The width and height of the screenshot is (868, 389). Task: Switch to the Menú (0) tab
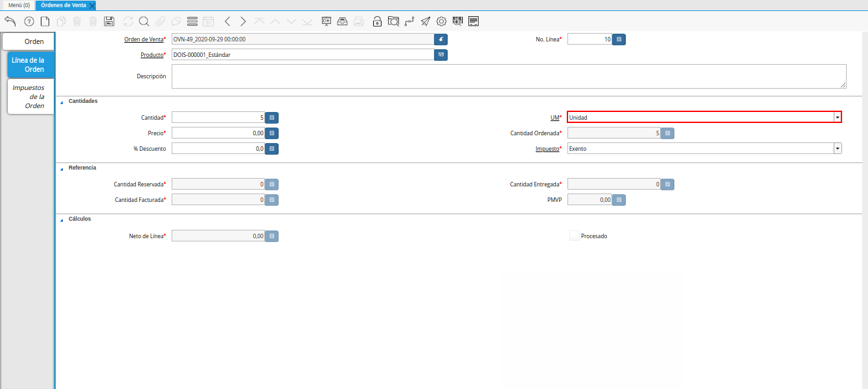click(19, 5)
